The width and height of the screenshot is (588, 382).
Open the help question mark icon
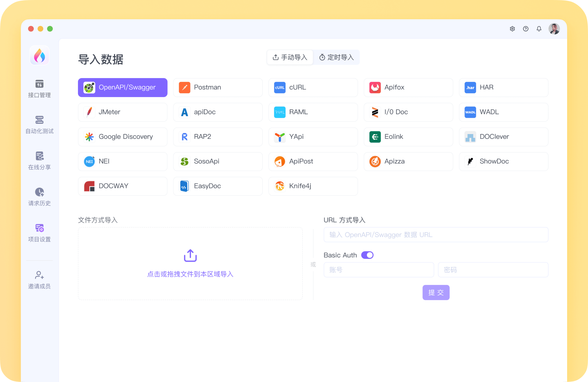coord(525,29)
